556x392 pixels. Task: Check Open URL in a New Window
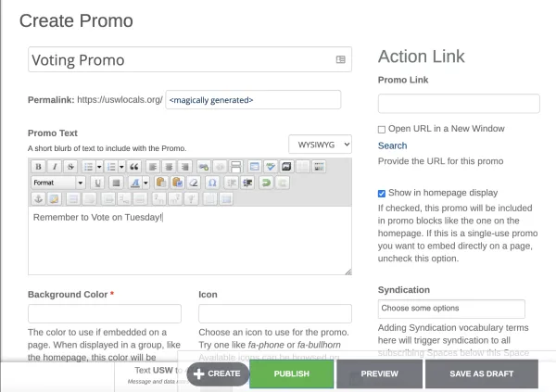pos(382,130)
